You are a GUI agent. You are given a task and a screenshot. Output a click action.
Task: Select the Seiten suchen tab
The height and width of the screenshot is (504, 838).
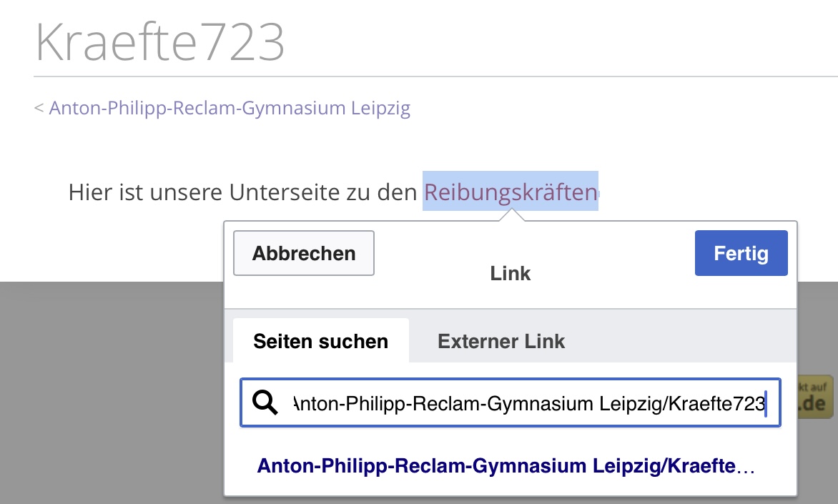pyautogui.click(x=320, y=341)
